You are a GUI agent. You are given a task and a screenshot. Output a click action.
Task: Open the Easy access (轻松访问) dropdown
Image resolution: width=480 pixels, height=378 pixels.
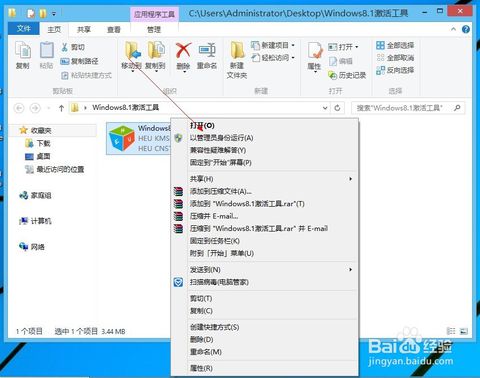[x=273, y=58]
